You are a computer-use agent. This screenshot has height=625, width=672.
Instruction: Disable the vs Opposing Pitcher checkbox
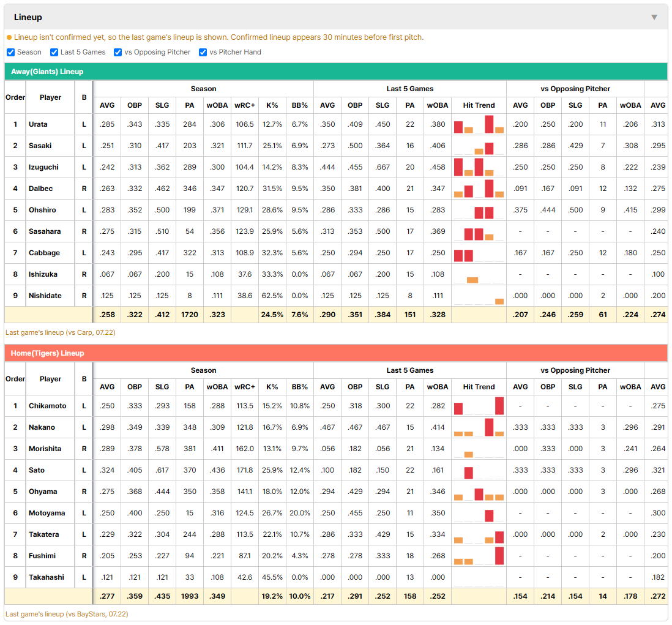point(118,52)
